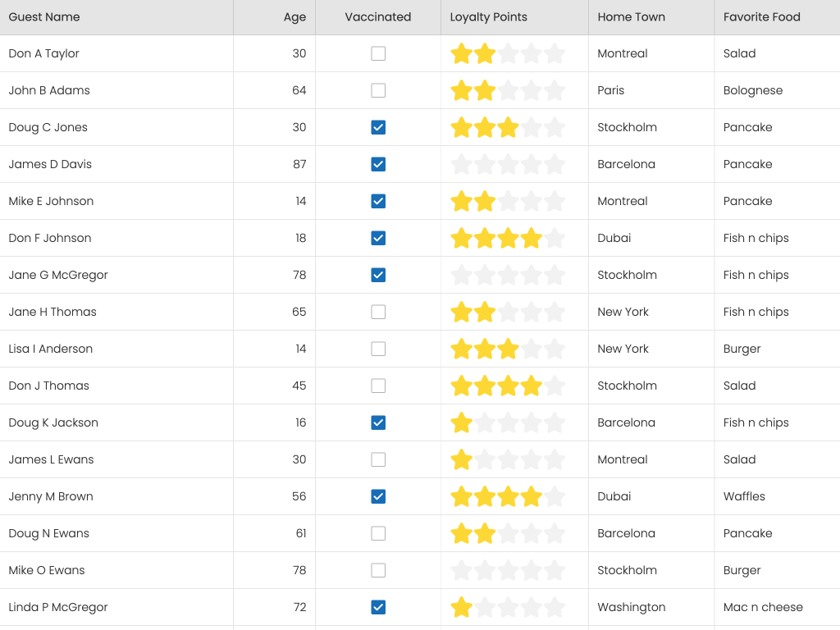Check Vaccinated box for Don A Taylor
This screenshot has width=840, height=630.
click(x=378, y=54)
